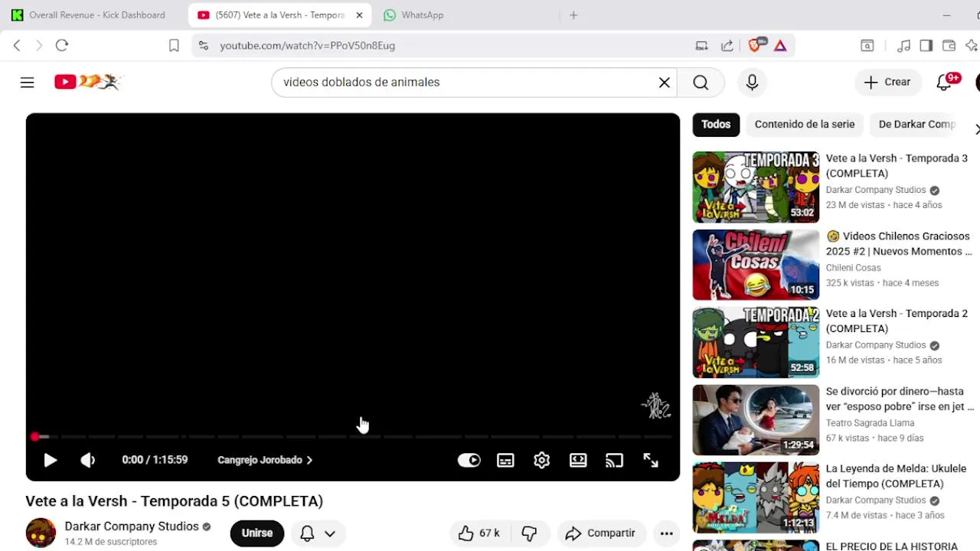The height and width of the screenshot is (551, 980).
Task: Focus the browser address bar URL
Action: (307, 46)
